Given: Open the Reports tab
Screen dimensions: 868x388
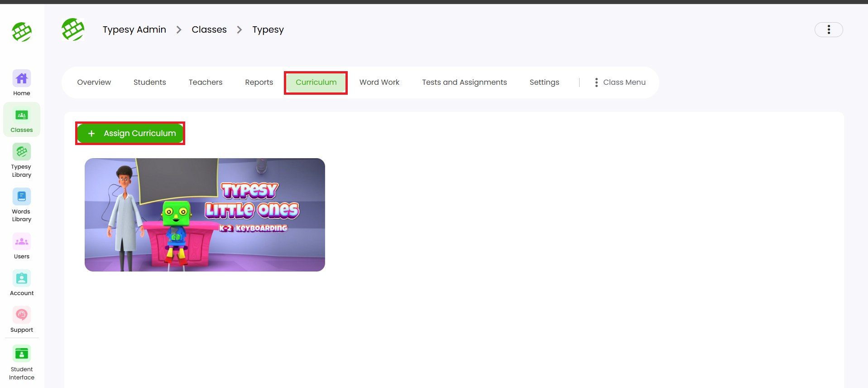Looking at the screenshot, I should tap(259, 82).
